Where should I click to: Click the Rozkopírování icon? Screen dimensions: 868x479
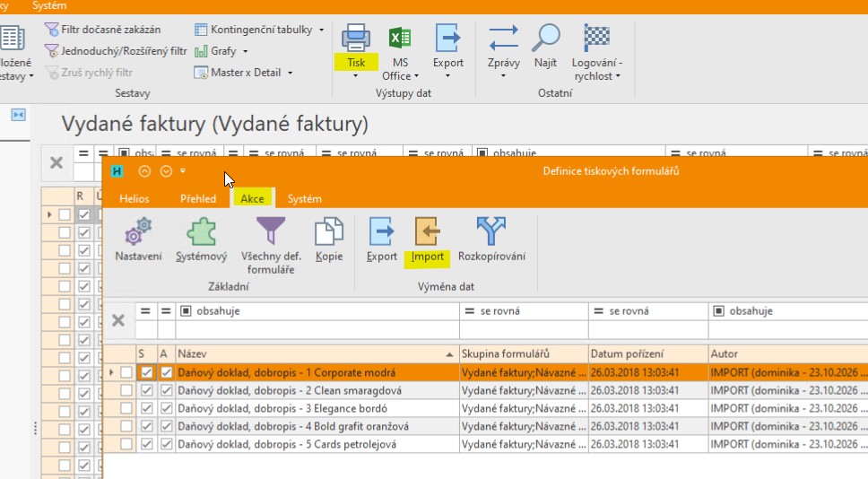point(491,231)
